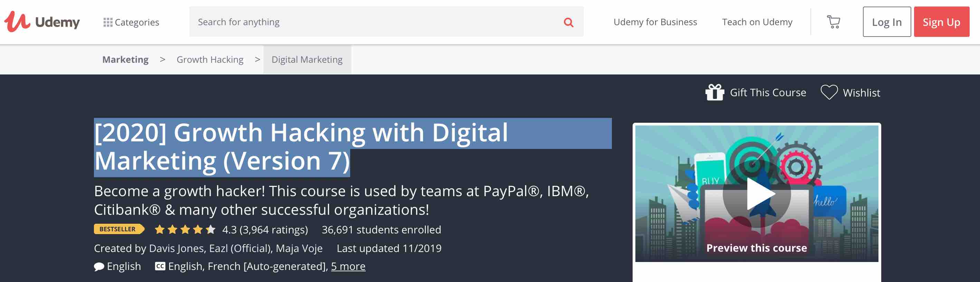Submit search with the magnifier icon
The width and height of the screenshot is (980, 282).
pos(568,22)
